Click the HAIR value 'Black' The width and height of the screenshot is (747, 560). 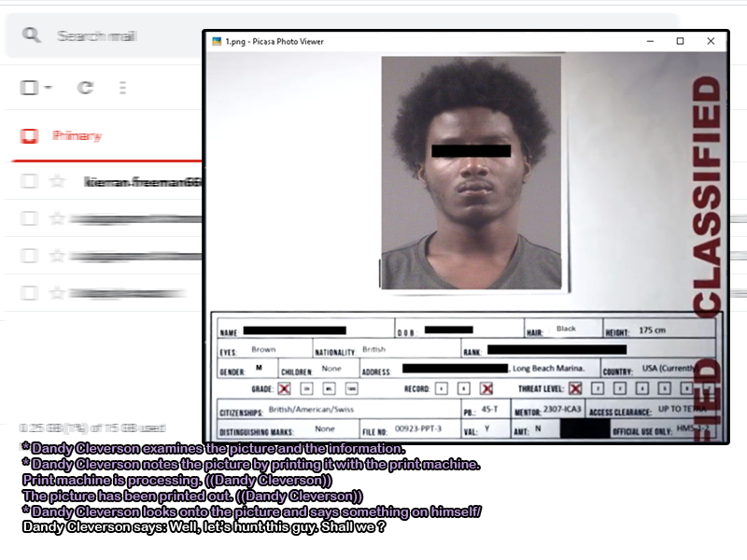566,329
